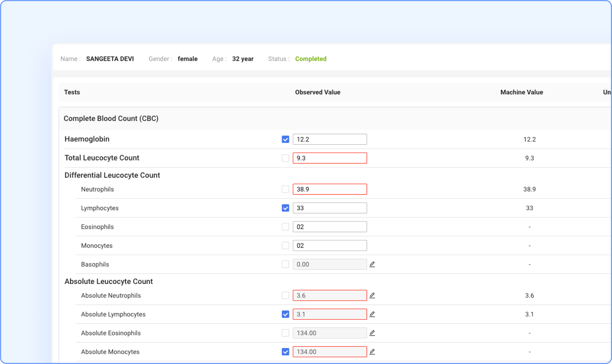Image resolution: width=612 pixels, height=364 pixels.
Task: Click pencil icon beside Absolute Eosinophils
Action: pos(372,333)
